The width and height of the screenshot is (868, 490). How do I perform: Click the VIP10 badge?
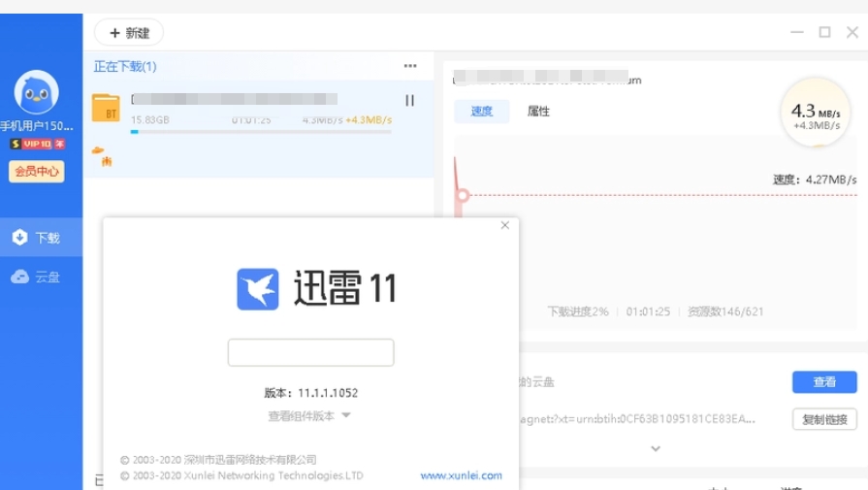[x=37, y=144]
